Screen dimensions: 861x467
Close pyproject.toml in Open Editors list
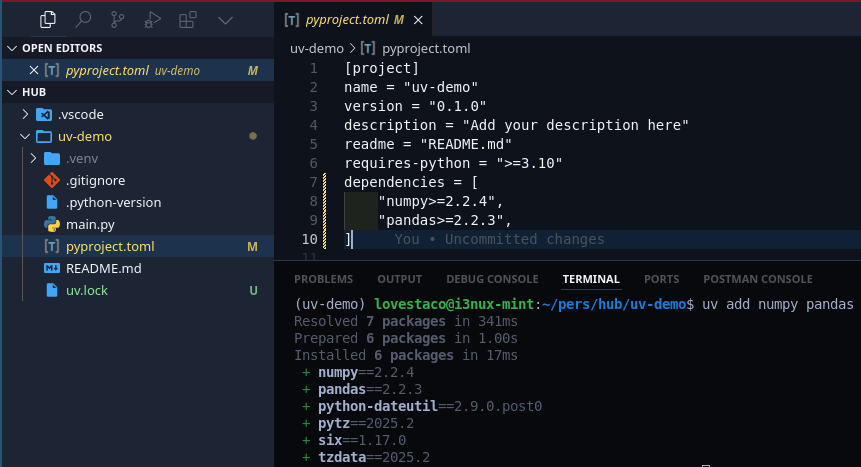coord(33,70)
